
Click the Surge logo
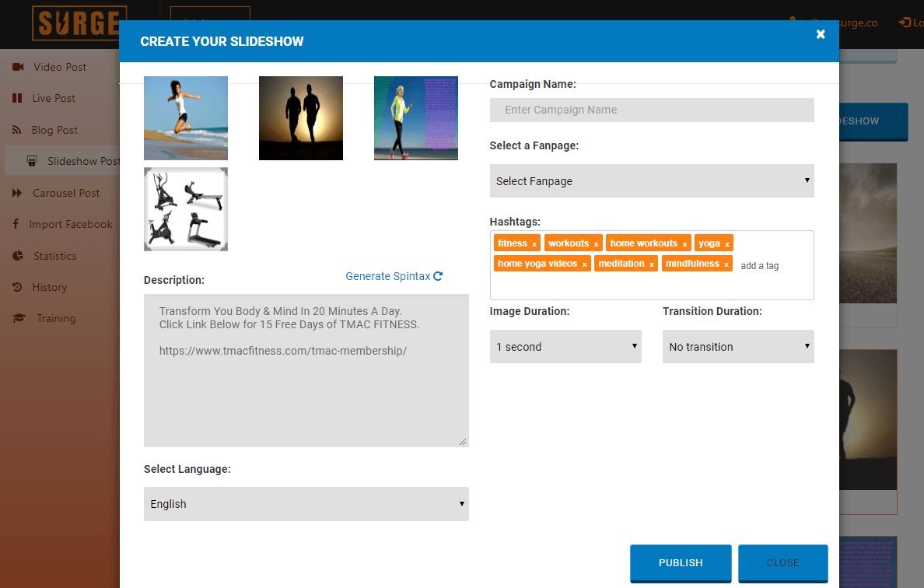[79, 23]
